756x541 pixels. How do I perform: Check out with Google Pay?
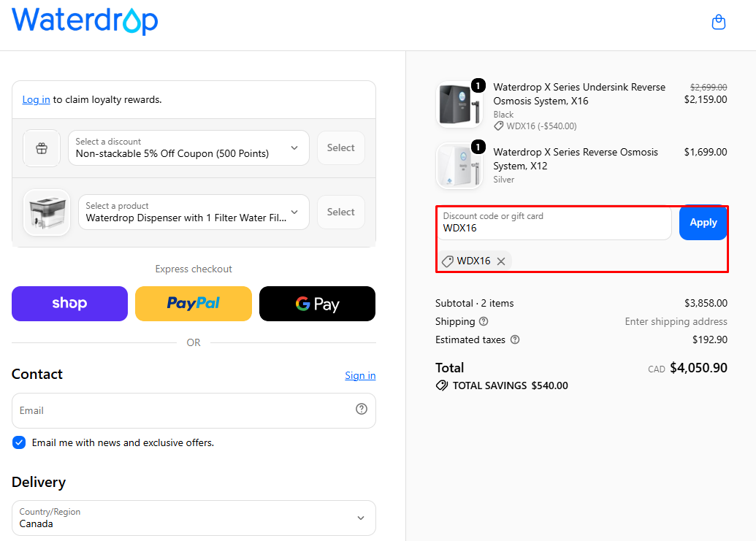click(x=317, y=304)
